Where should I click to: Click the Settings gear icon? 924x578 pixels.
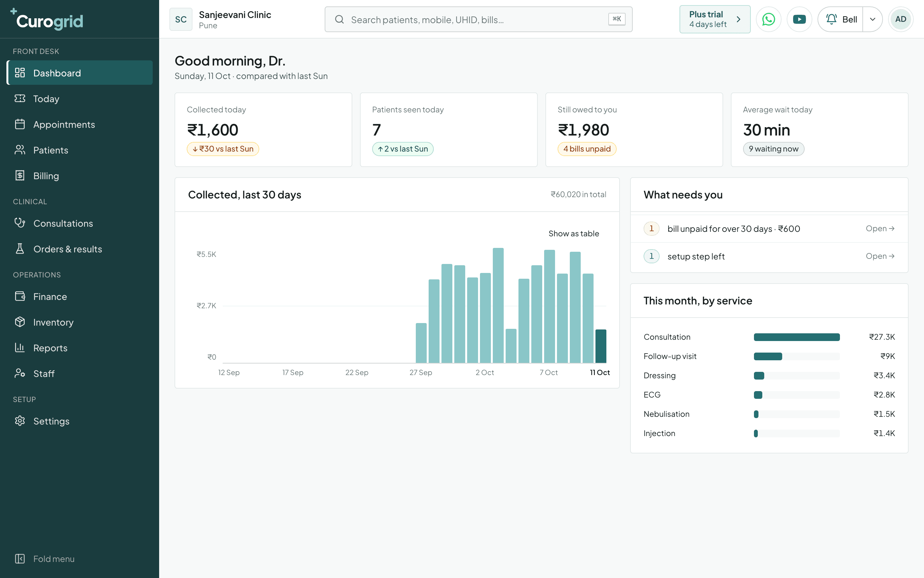tap(20, 421)
